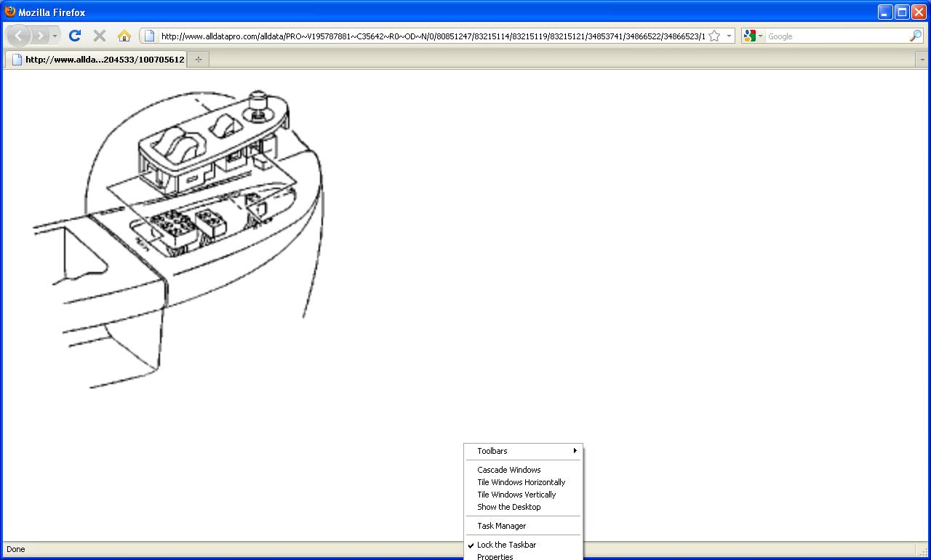Click the page icon in the address bar
This screenshot has height=560, width=931.
pyautogui.click(x=149, y=36)
